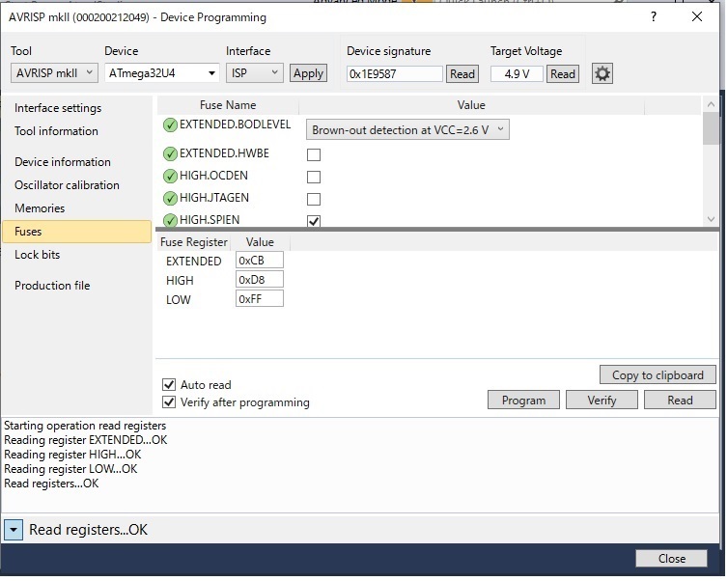Click the HIGH.SPIEN fuse name
Viewport: 728px width, 581px height.
(210, 220)
